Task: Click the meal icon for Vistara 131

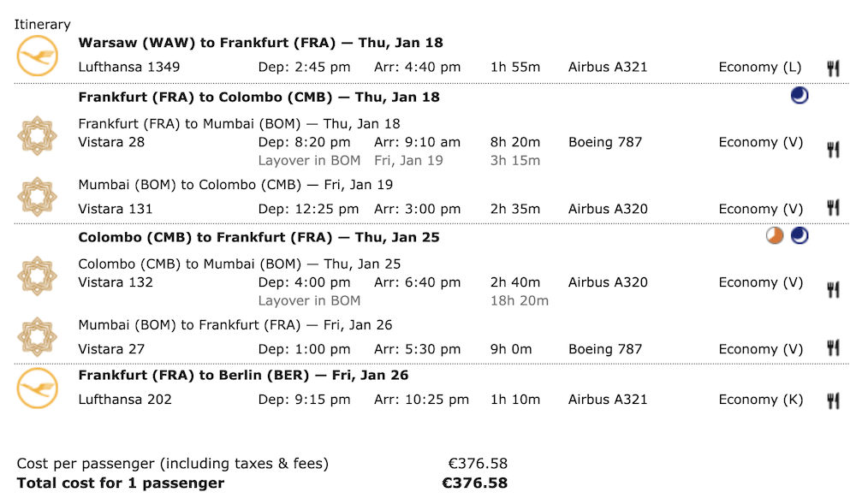Action: coord(833,208)
